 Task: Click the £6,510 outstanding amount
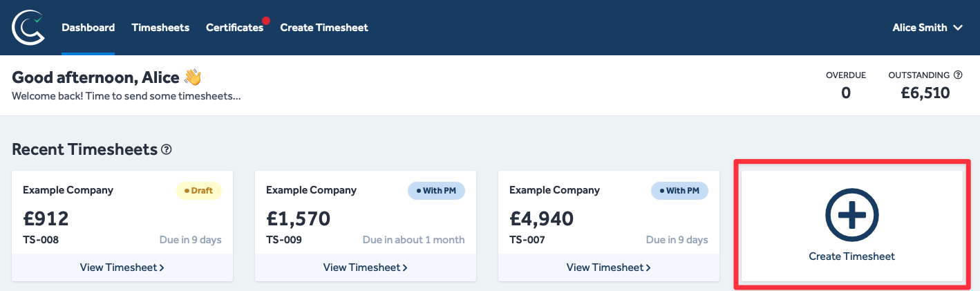coord(925,93)
